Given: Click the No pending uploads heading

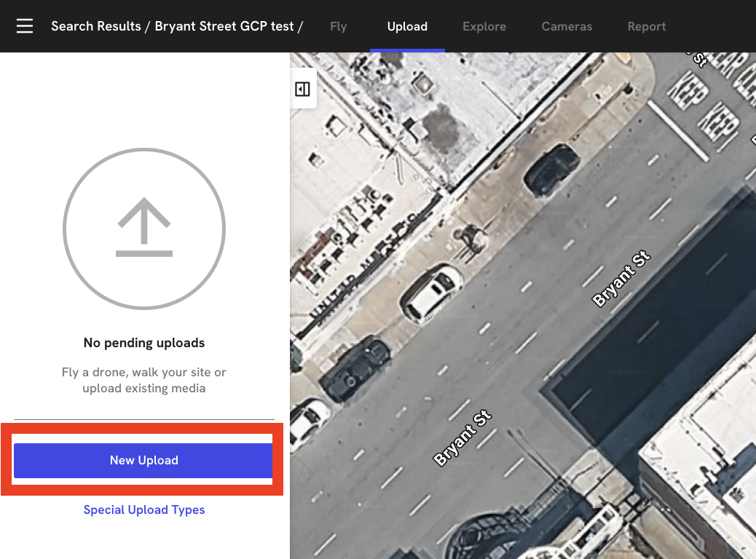Looking at the screenshot, I should point(144,343).
